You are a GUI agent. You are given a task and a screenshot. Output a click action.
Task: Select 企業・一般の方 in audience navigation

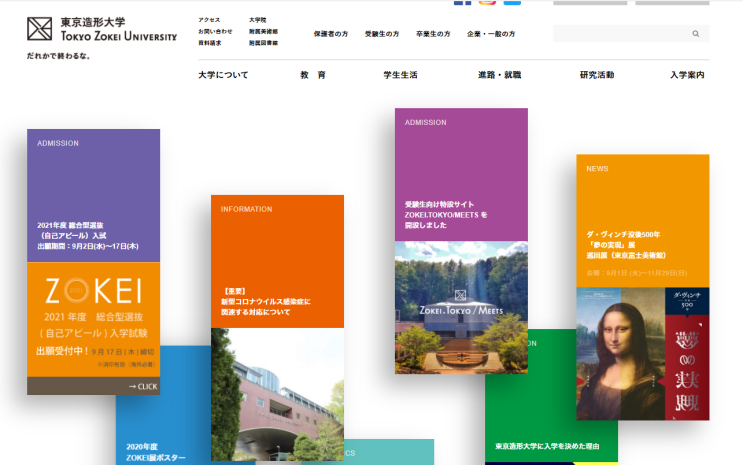[x=491, y=34]
